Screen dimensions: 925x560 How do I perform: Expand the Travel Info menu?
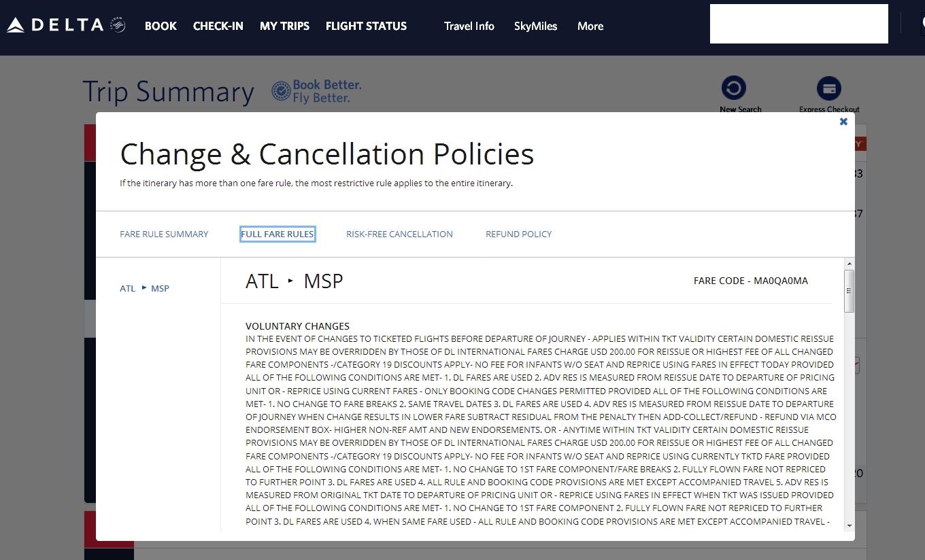469,26
